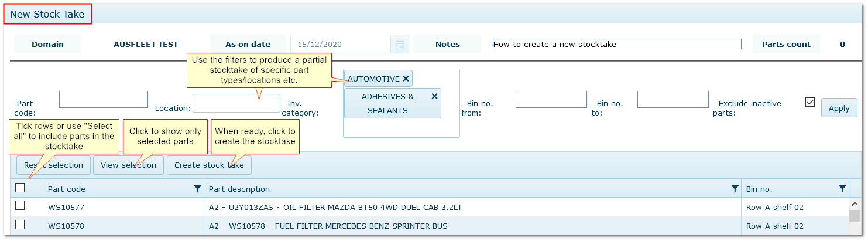The width and height of the screenshot is (868, 241).
Task: Open the As on date calendar picker
Action: point(400,45)
